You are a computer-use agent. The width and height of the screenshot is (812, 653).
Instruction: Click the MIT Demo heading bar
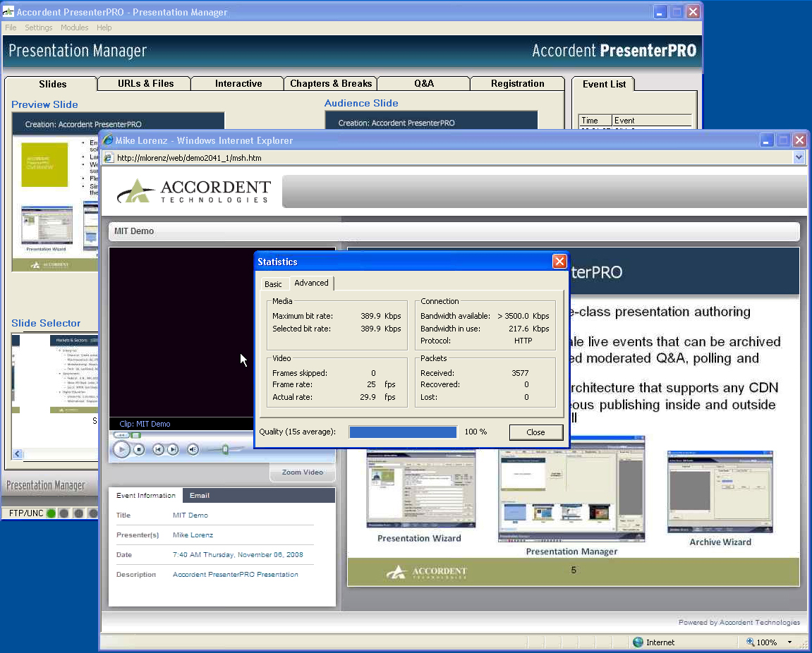click(x=454, y=231)
